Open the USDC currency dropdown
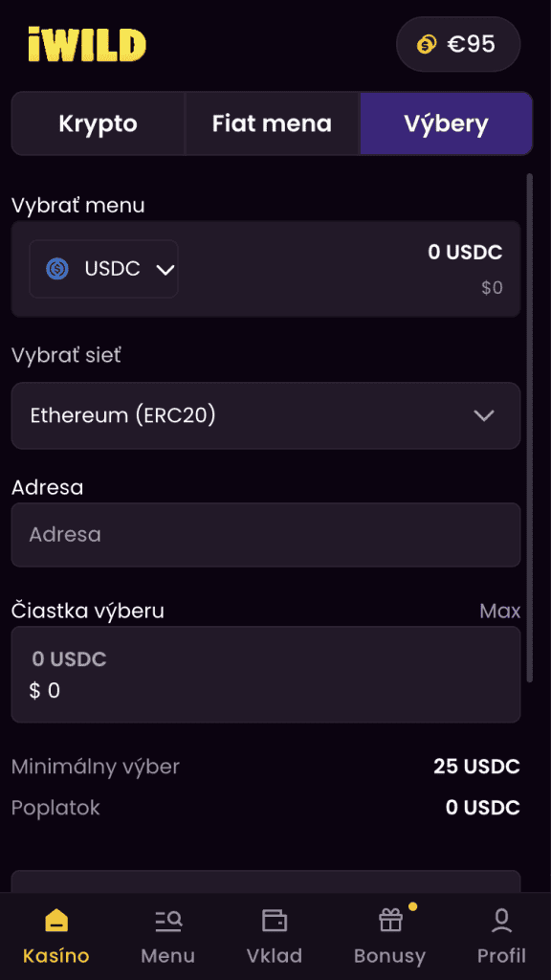The width and height of the screenshot is (551, 980). [103, 268]
